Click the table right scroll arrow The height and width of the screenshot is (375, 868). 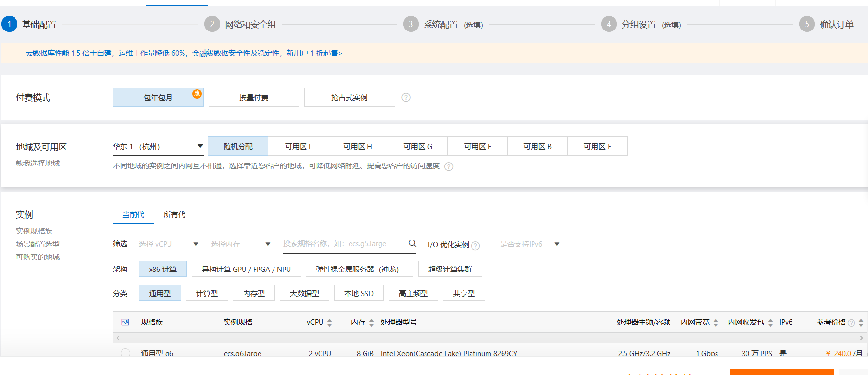click(x=861, y=338)
